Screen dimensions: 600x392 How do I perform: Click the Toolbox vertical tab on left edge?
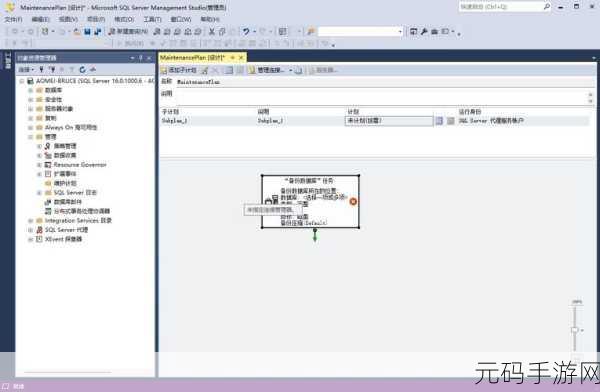[7, 61]
